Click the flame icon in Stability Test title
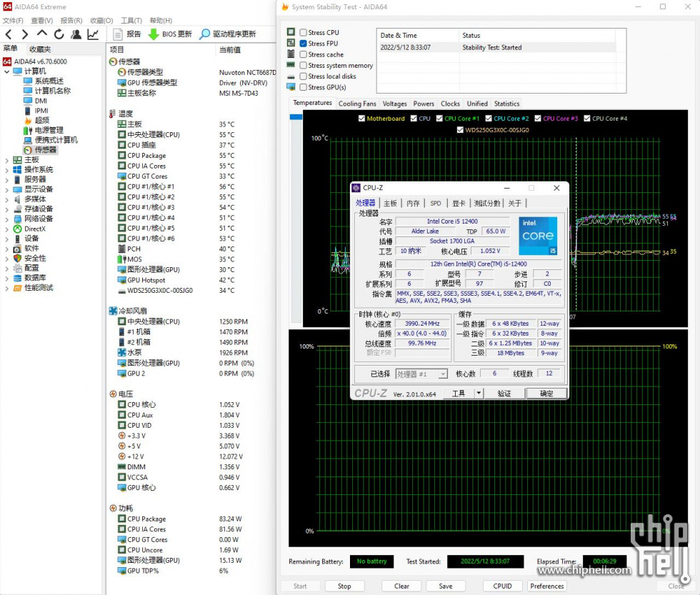700x595 pixels. [285, 6]
